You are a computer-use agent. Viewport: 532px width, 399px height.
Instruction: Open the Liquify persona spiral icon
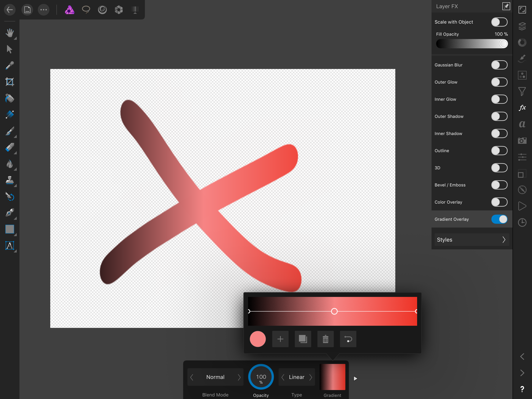click(102, 10)
